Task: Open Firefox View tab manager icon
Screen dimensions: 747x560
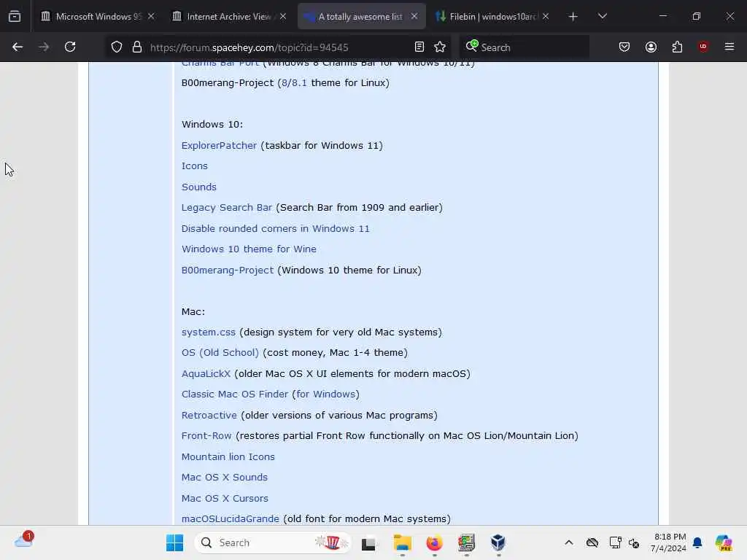Action: tap(15, 16)
